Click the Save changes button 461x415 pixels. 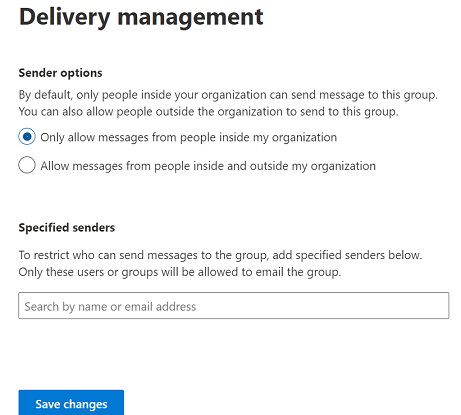[71, 403]
